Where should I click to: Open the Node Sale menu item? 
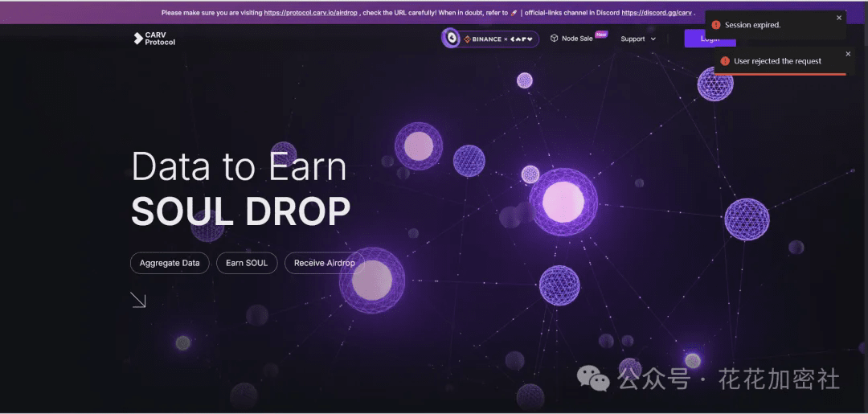pyautogui.click(x=577, y=39)
